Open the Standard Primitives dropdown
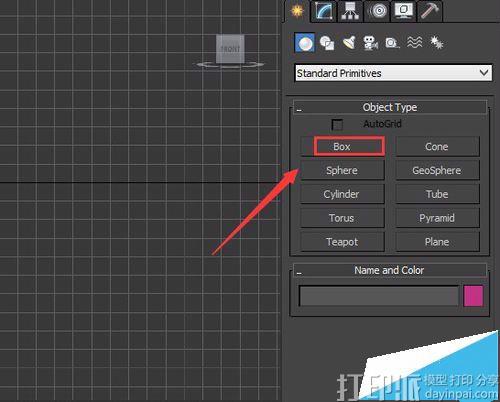The image size is (500, 402). pyautogui.click(x=393, y=73)
